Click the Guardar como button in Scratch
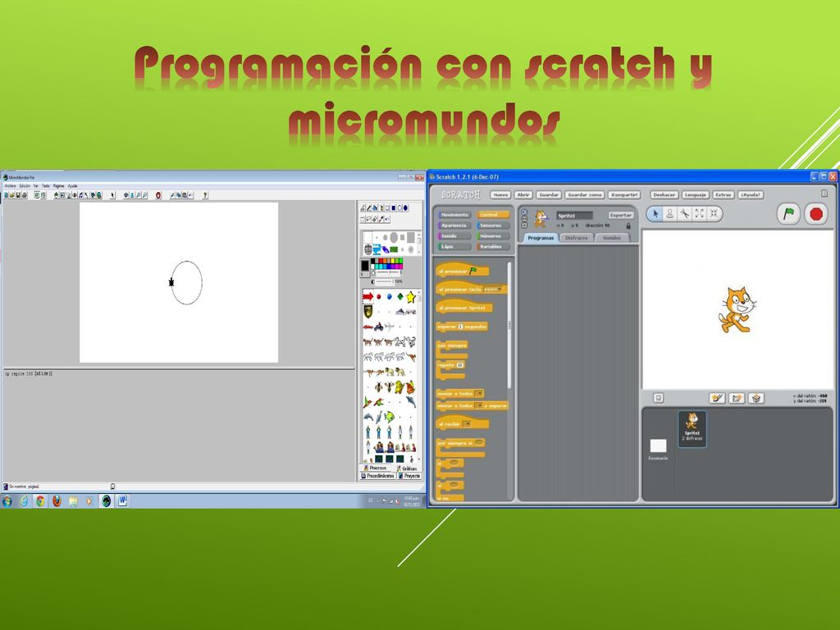 click(x=584, y=194)
